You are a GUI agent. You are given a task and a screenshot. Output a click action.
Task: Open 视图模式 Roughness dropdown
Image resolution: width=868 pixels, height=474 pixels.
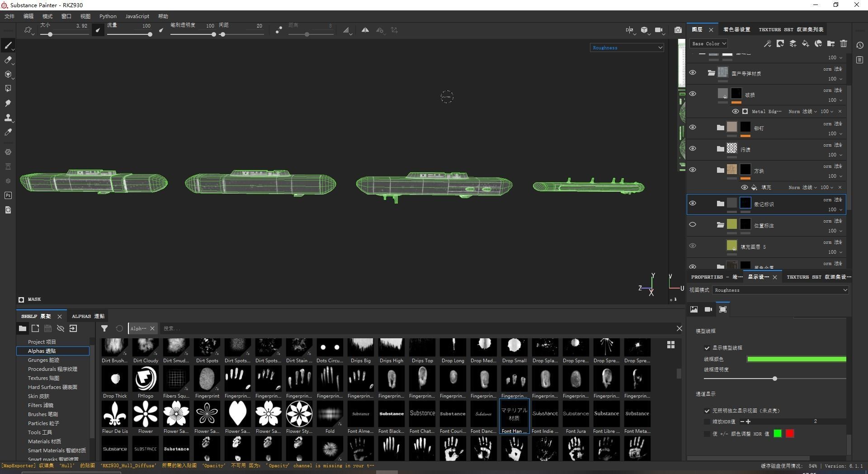pyautogui.click(x=780, y=290)
